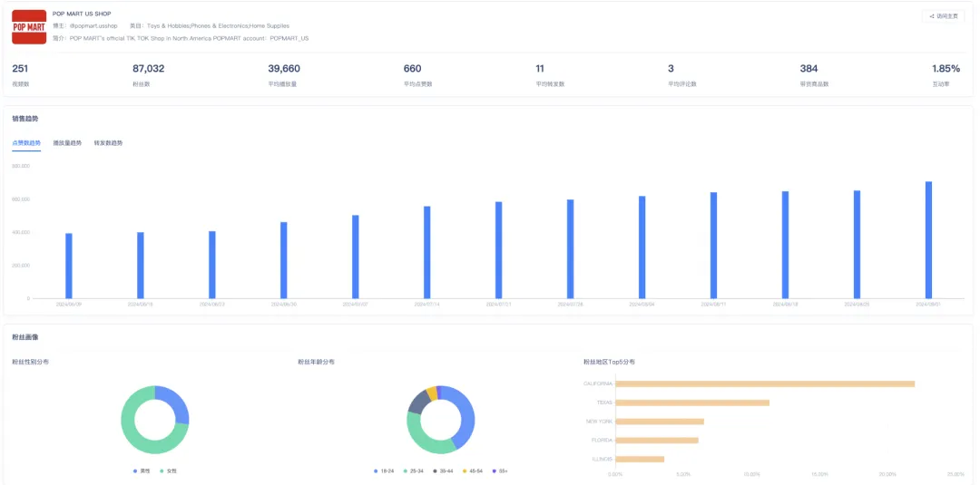Click the share icon in 访问主页 button

pyautogui.click(x=932, y=16)
